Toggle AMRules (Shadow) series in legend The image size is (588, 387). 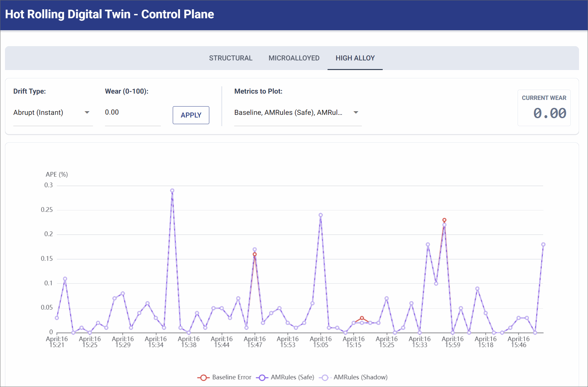pos(360,377)
